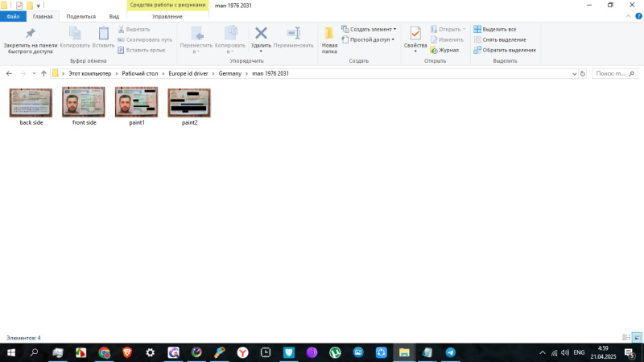Click Paste shortcut (Вставить ярлык)

[x=142, y=50]
